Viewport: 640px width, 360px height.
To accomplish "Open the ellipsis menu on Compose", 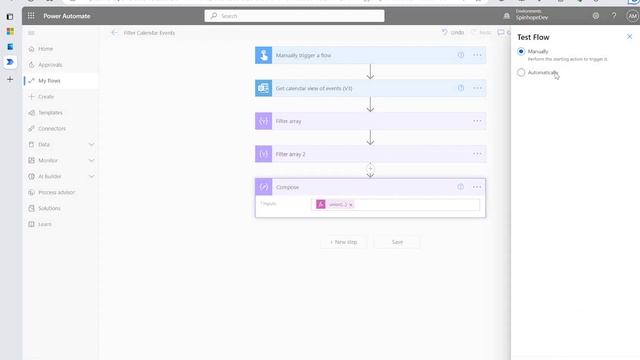I will [x=477, y=187].
